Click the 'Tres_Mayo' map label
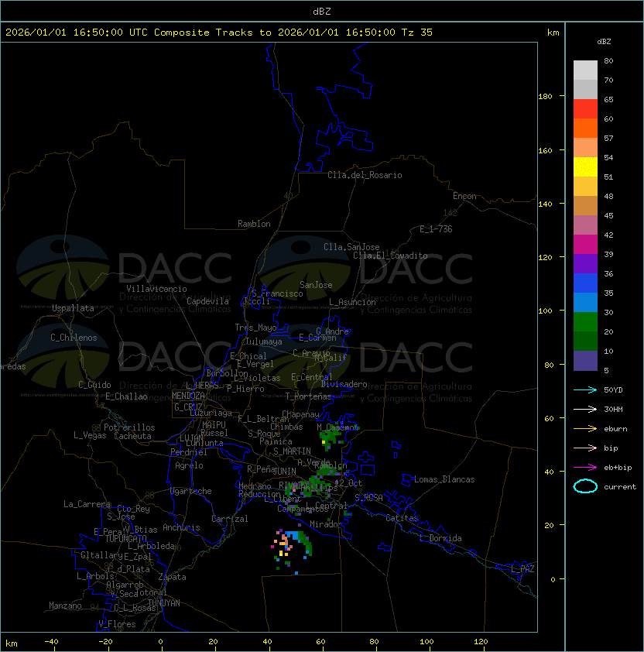This screenshot has width=644, height=652. point(255,328)
